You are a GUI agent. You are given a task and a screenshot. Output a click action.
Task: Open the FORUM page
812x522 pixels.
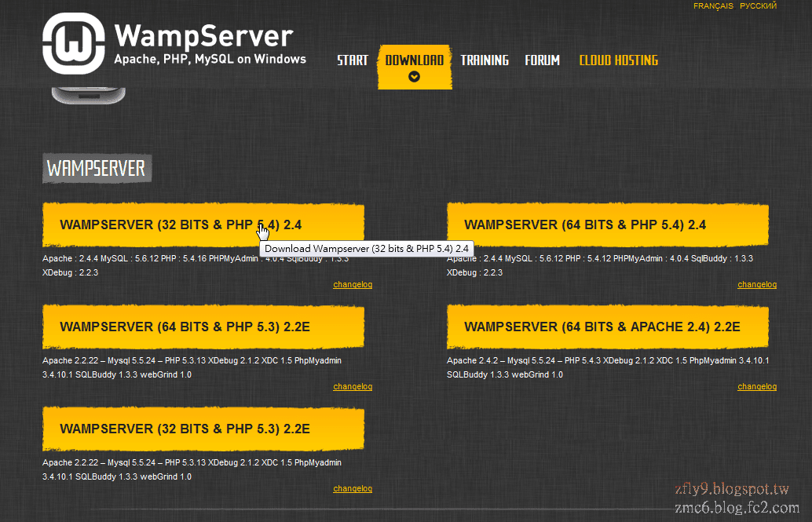point(542,60)
